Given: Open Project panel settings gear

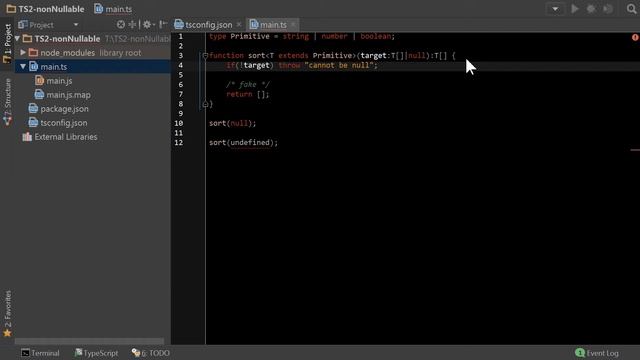Looking at the screenshot, I should click(x=148, y=24).
